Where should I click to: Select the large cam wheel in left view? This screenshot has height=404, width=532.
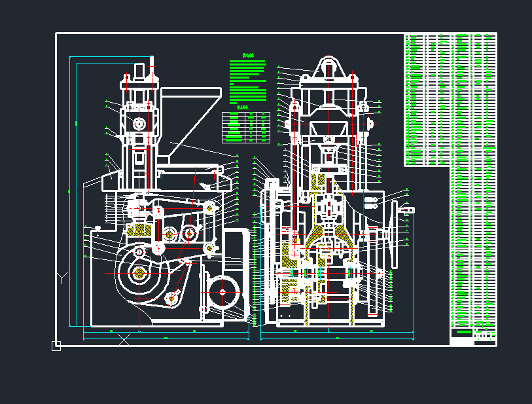[x=139, y=274]
